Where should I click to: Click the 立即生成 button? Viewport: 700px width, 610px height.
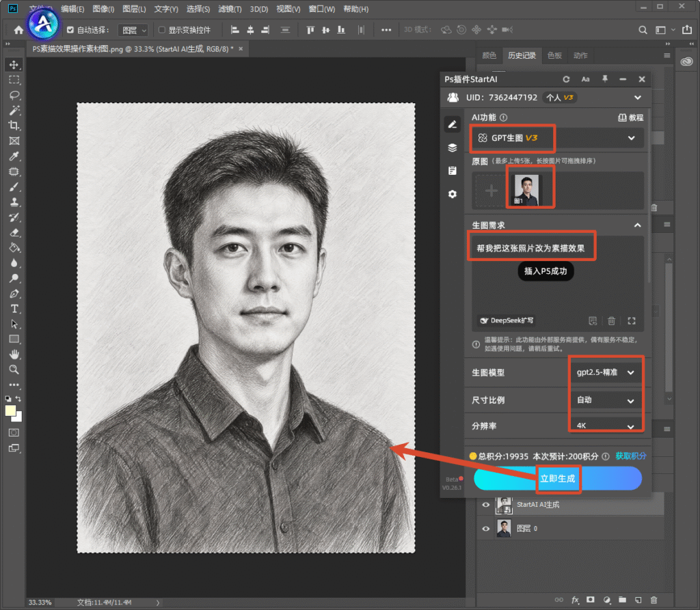click(x=558, y=478)
